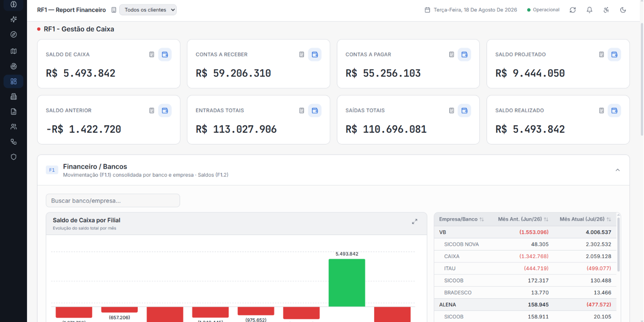This screenshot has width=644, height=322.
Task: Open the map icon in sidebar
Action: pyautogui.click(x=14, y=51)
